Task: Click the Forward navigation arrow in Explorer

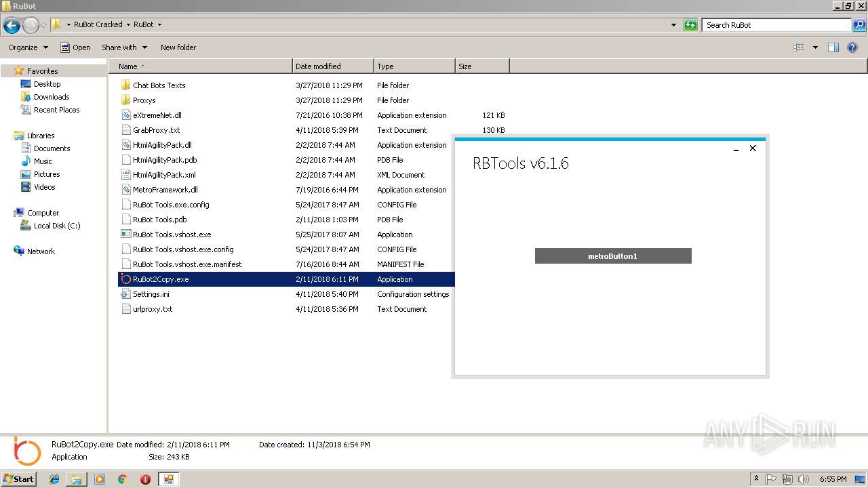Action: point(31,26)
